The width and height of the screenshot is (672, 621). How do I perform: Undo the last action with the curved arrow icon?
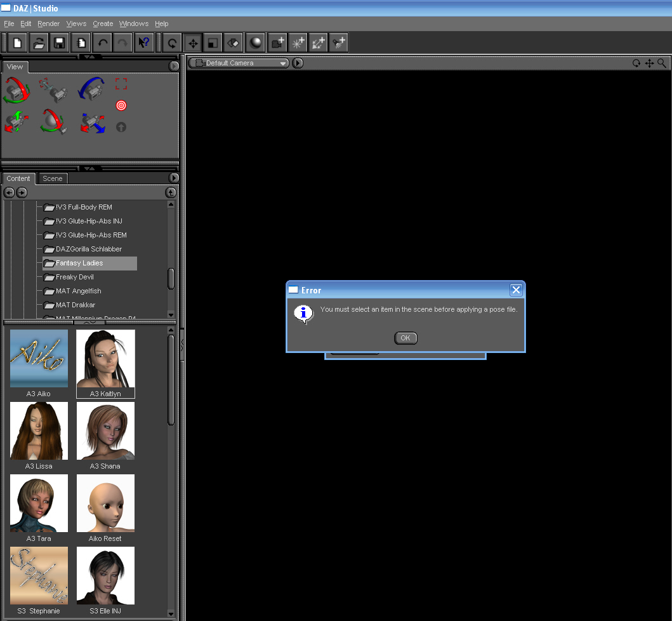click(x=102, y=43)
